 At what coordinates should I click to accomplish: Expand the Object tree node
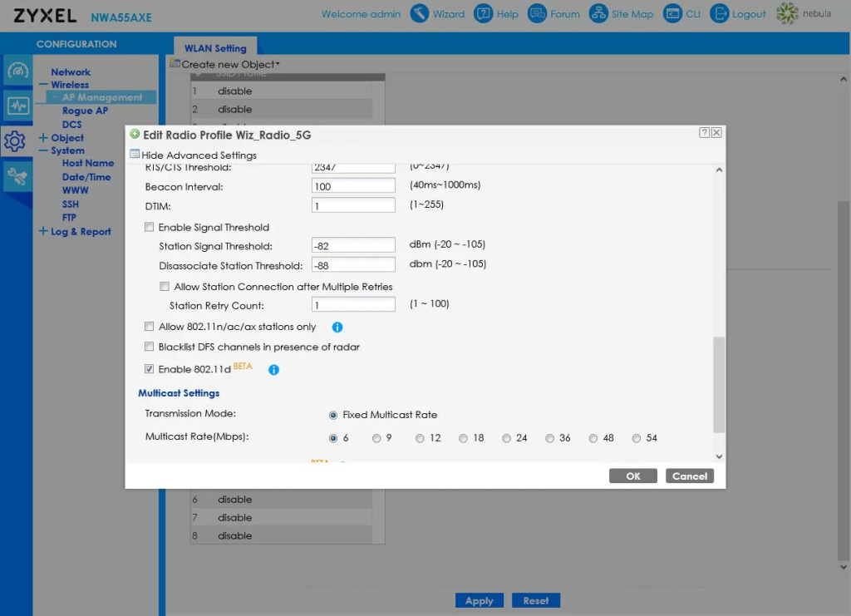coord(43,138)
